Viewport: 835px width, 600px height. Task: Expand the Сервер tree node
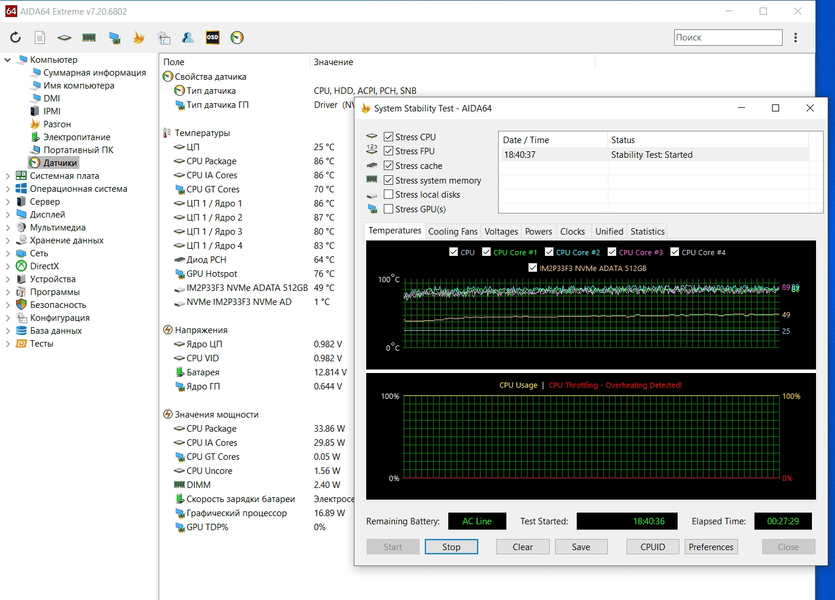(7, 201)
